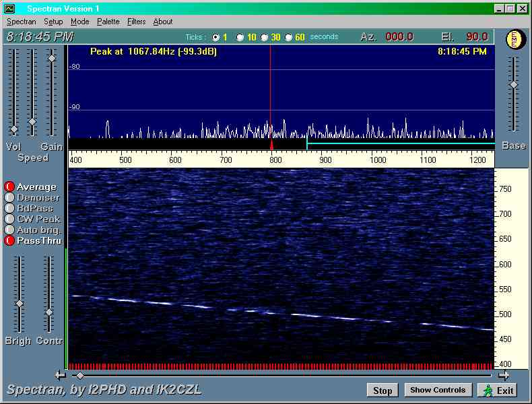Select the 30 seconds ticks option

264,37
